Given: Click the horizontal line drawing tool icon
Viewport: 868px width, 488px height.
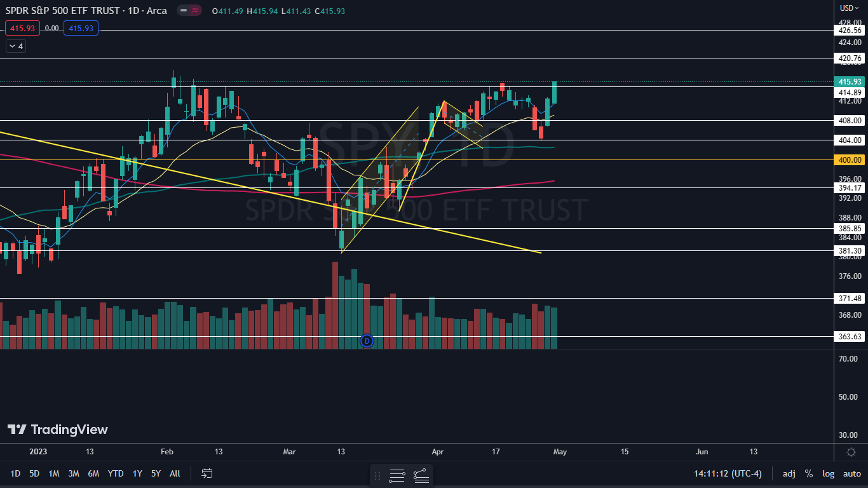Looking at the screenshot, I should 397,475.
